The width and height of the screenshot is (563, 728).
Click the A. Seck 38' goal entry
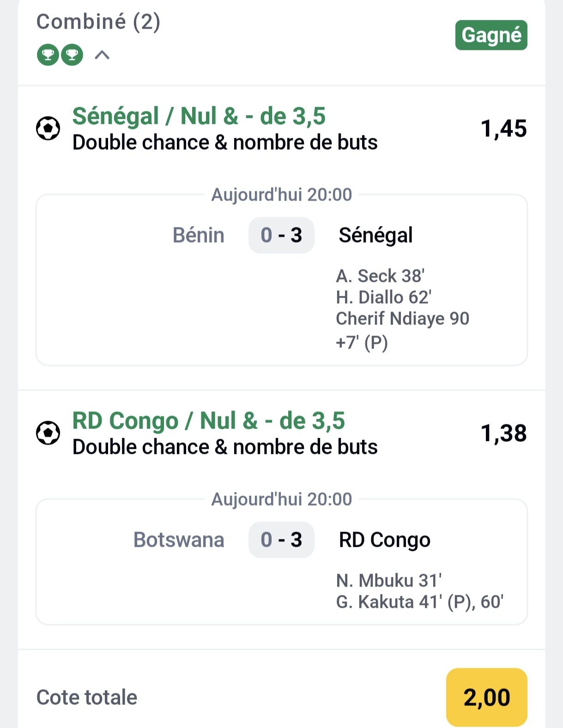(380, 276)
